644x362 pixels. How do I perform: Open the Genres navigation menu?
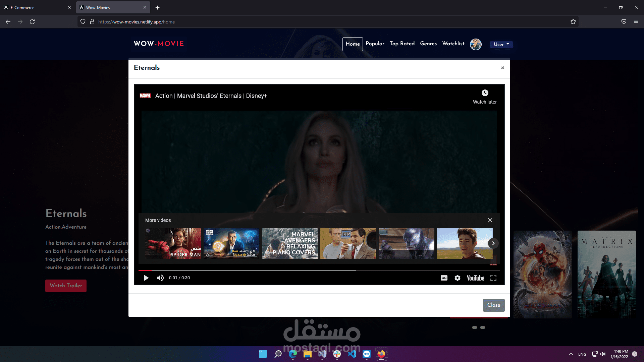point(428,44)
